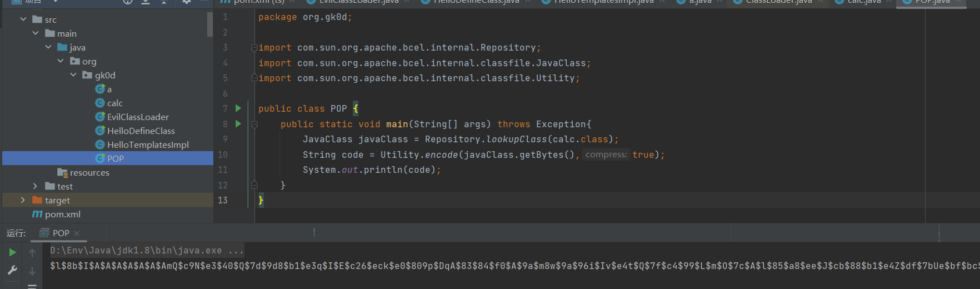Click 'lookupClass' on line 9

[517, 139]
